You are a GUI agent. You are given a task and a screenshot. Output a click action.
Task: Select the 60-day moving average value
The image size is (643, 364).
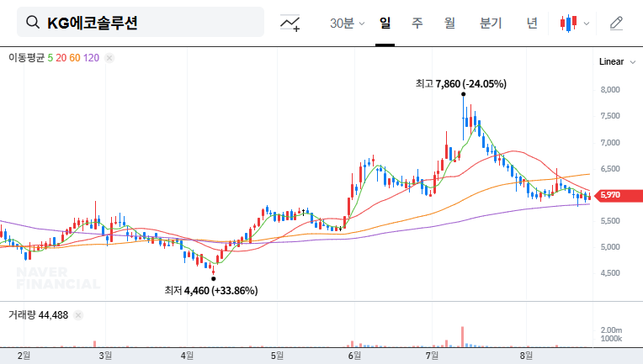[x=75, y=58]
